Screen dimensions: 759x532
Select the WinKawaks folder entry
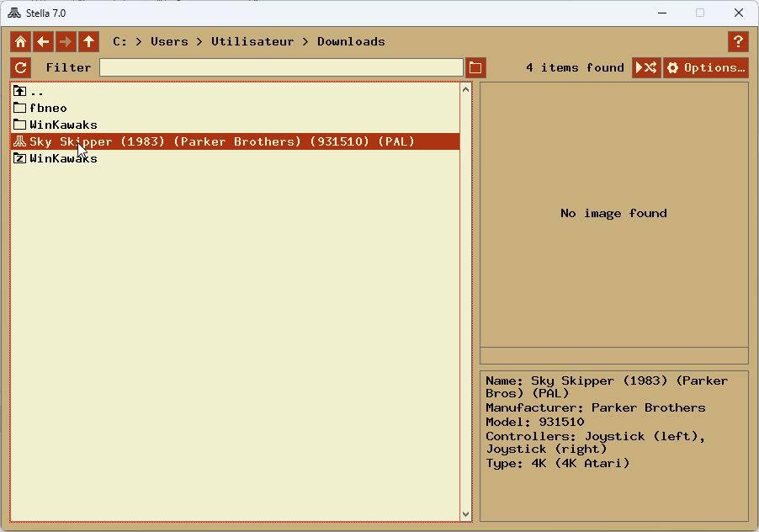(x=235, y=125)
